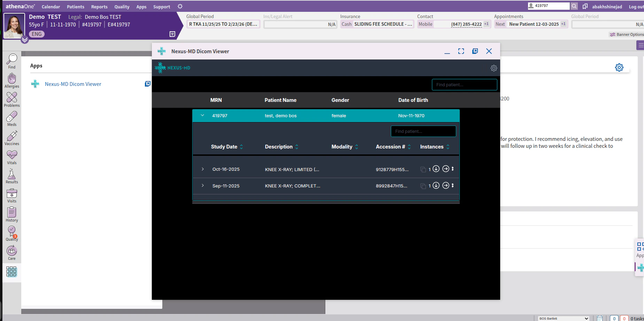This screenshot has width=644, height=321.
Task: Click Banner Options
Action: click(x=627, y=34)
